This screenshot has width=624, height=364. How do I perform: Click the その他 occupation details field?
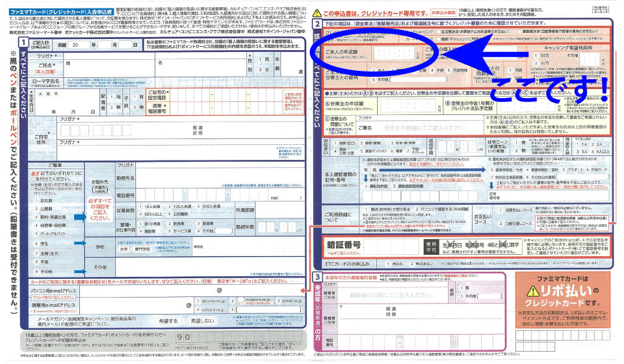(210, 267)
